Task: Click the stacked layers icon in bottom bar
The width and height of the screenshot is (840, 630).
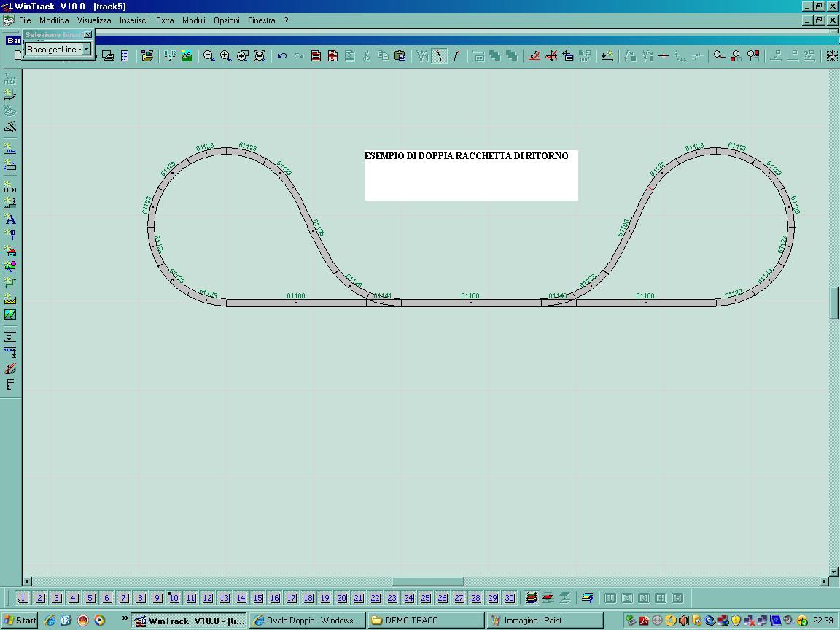Action: pyautogui.click(x=532, y=598)
